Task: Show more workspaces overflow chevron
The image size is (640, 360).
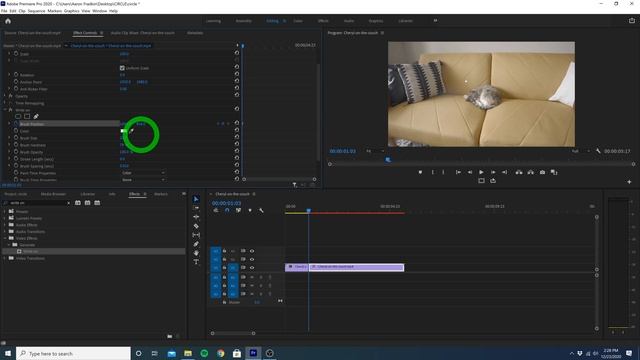Action: (x=435, y=20)
